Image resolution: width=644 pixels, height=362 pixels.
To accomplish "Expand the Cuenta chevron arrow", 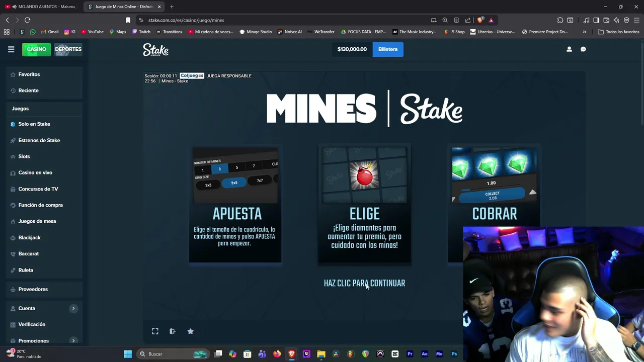I will [x=73, y=308].
